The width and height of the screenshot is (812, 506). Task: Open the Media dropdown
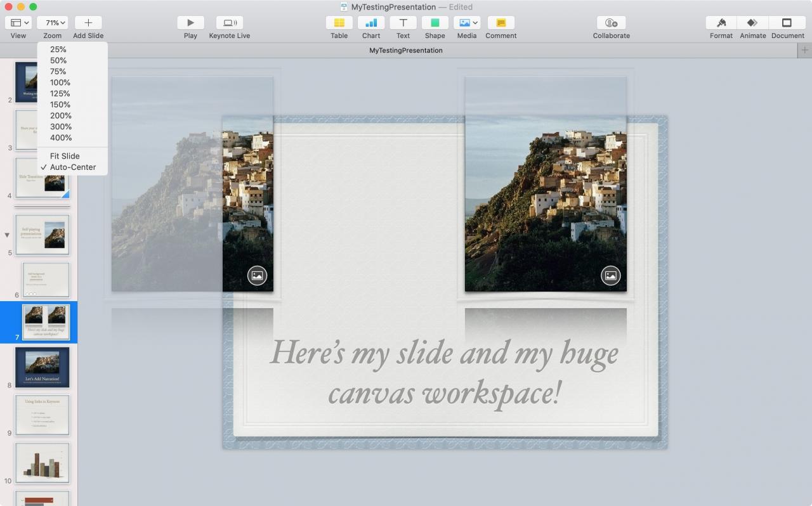(467, 23)
